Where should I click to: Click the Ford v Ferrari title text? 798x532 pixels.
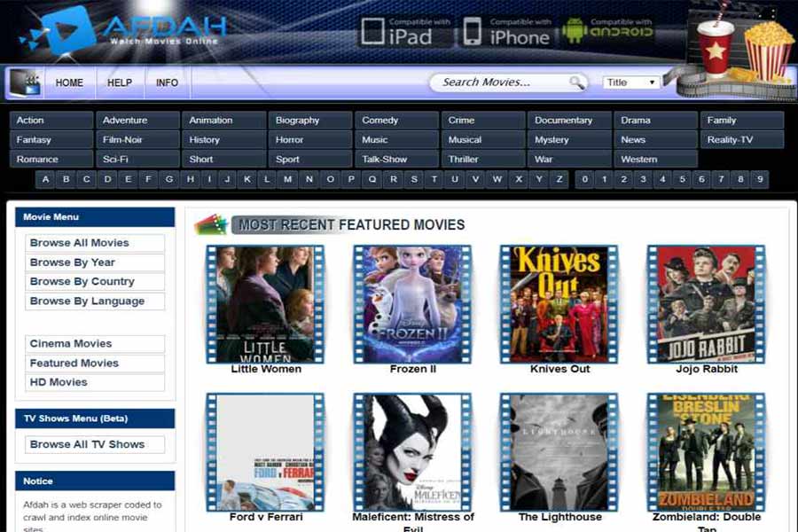266,517
